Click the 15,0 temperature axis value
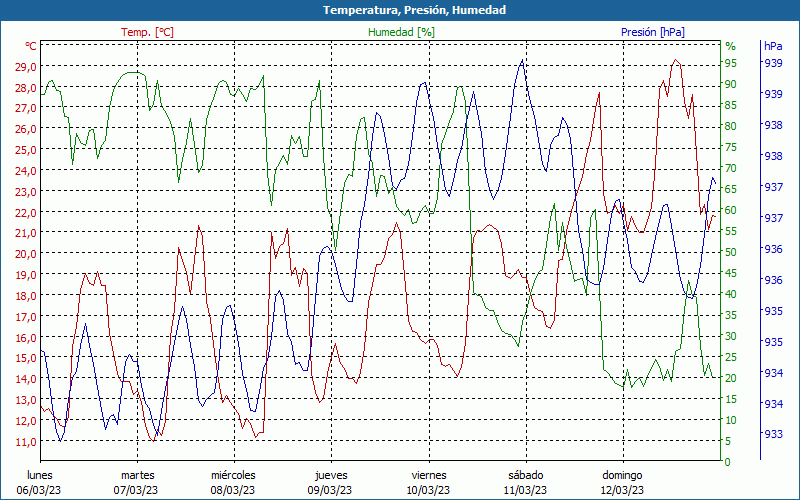Screen dimensions: 800x500 tap(27, 358)
